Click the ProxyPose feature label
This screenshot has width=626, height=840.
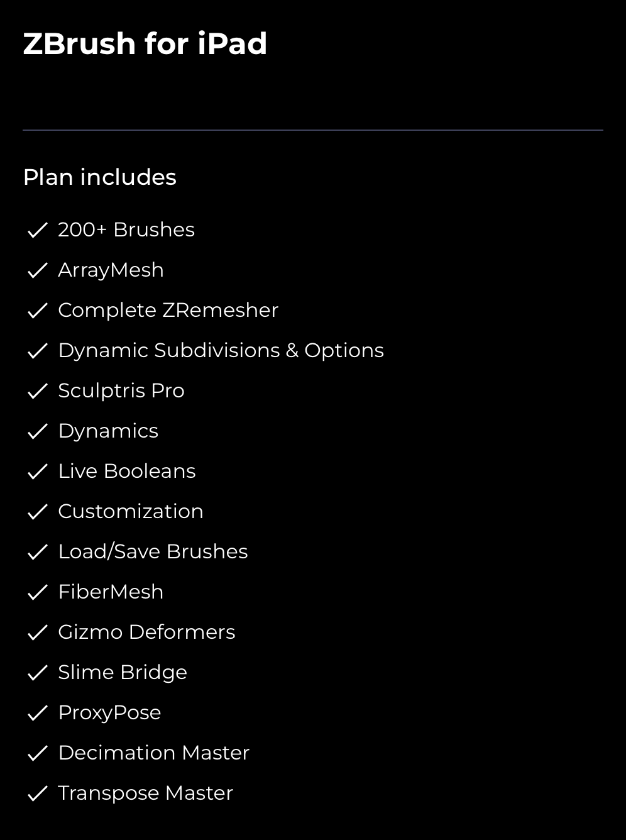[x=109, y=712]
